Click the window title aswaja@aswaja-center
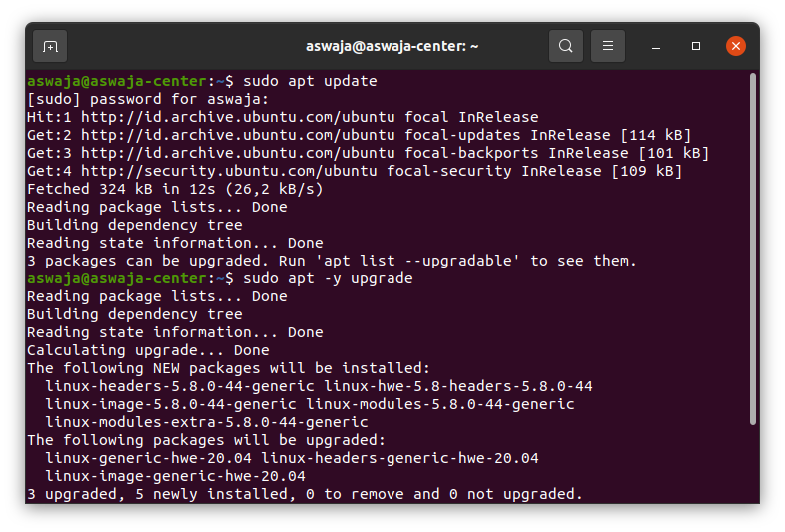 (x=392, y=46)
